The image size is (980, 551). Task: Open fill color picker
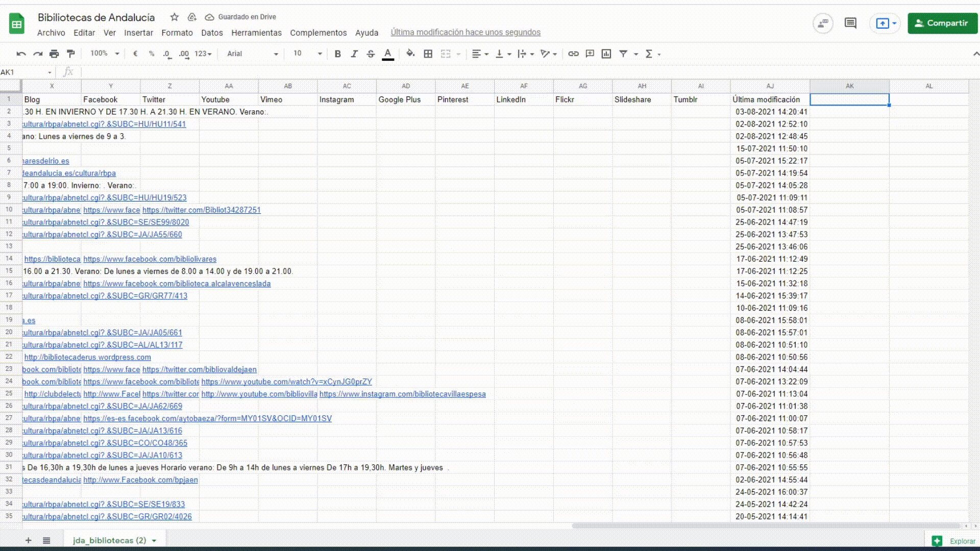(x=410, y=54)
